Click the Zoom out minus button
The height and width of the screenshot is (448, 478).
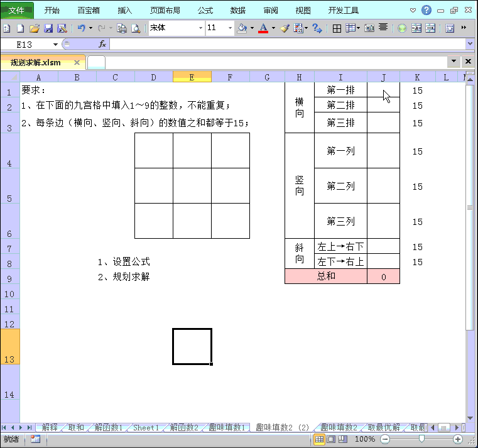[385, 439]
